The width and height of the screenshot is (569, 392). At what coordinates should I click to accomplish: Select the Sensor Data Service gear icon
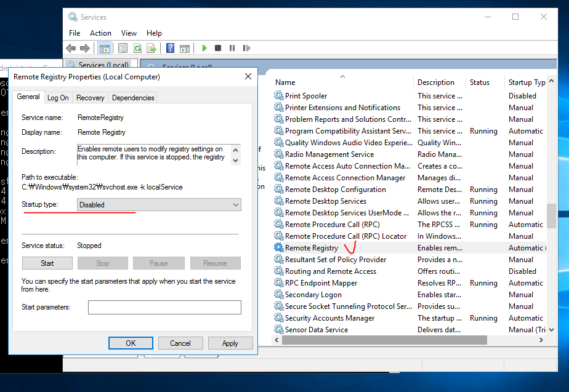278,329
